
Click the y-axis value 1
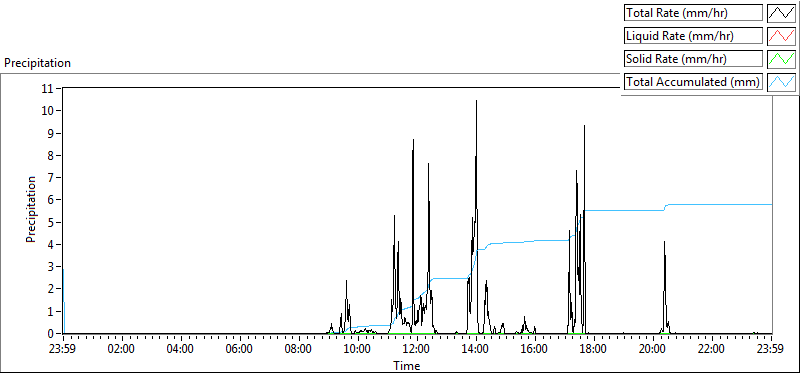(51, 312)
